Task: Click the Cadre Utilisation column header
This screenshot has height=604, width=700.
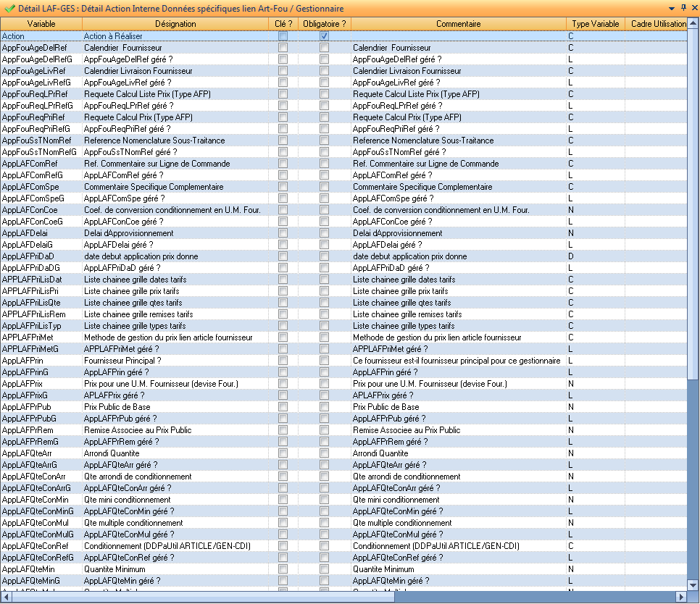Action: 658,24
